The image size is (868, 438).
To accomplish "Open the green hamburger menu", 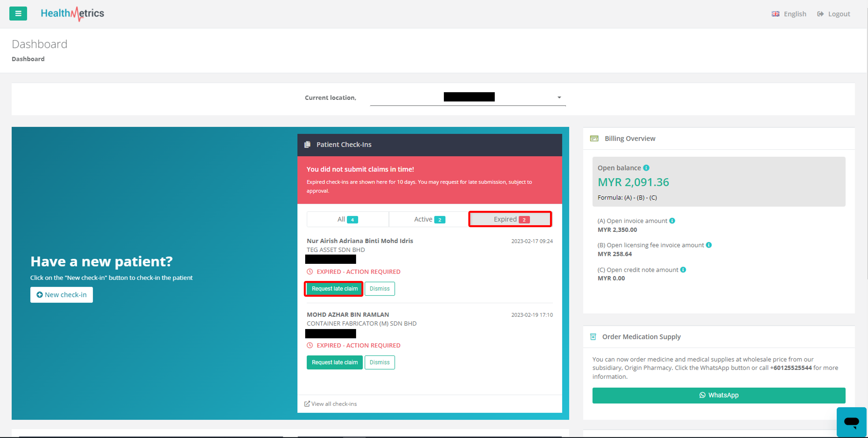I will 18,13.
